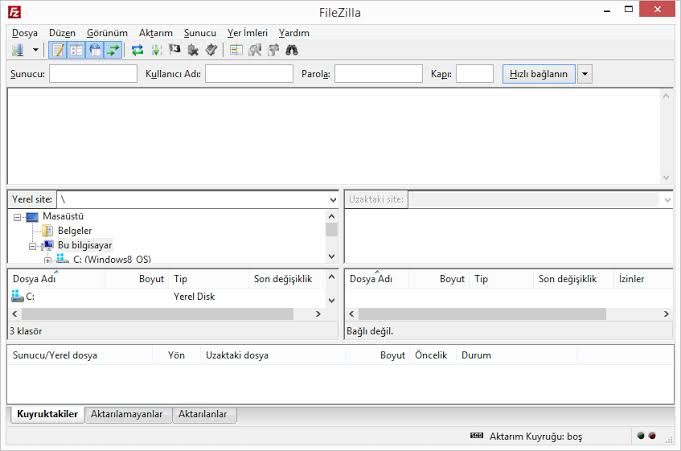Click the Öncelik queue column header
This screenshot has width=681, height=451.
pos(433,355)
